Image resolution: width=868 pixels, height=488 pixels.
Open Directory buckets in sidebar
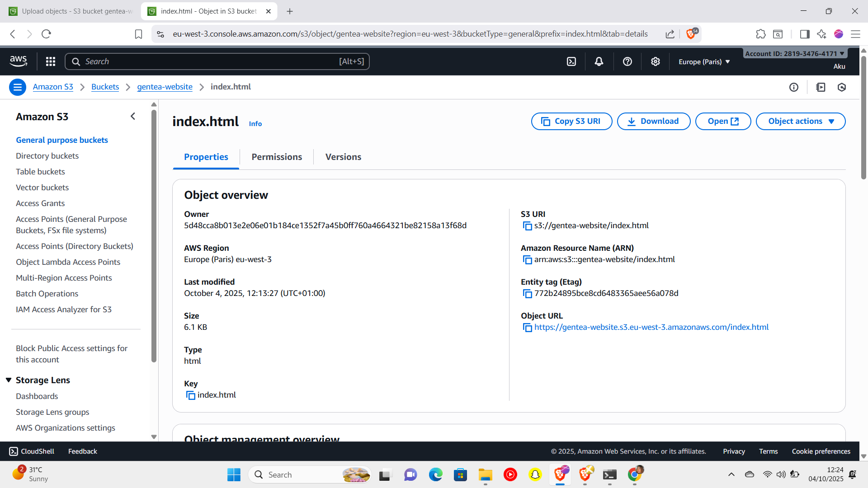[47, 156]
